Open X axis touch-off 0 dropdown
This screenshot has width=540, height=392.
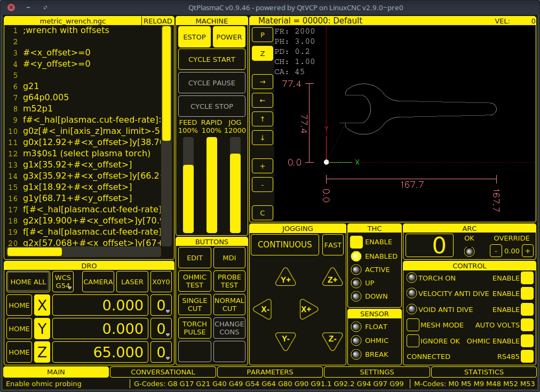(x=161, y=305)
